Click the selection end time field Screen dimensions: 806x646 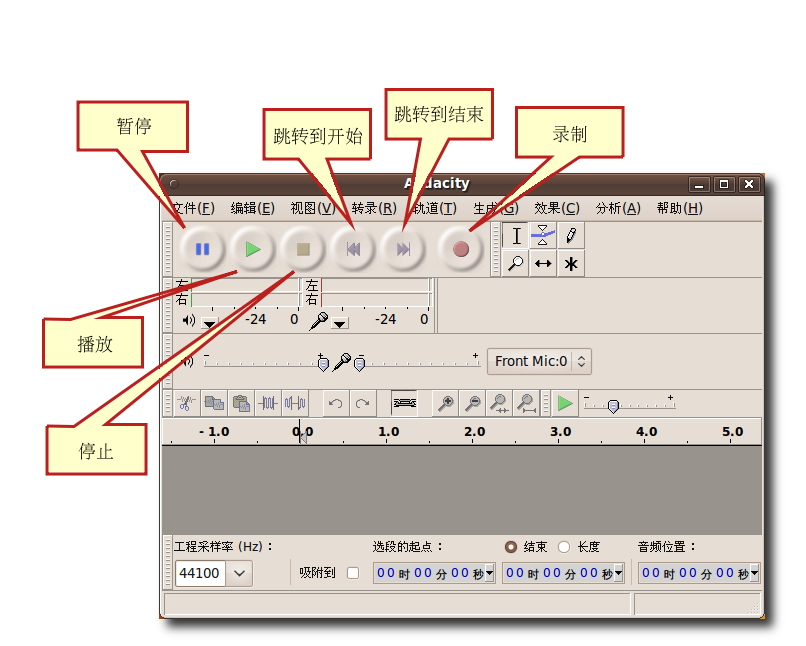click(x=563, y=573)
